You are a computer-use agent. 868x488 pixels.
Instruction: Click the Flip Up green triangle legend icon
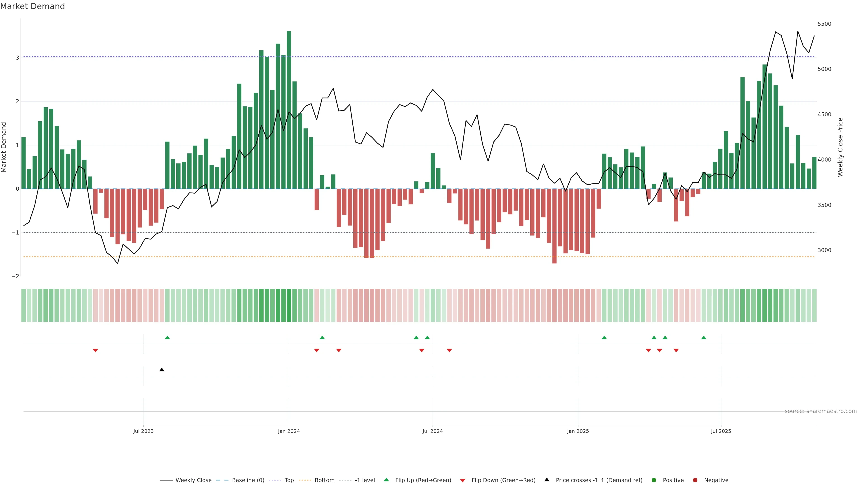pyautogui.click(x=386, y=480)
